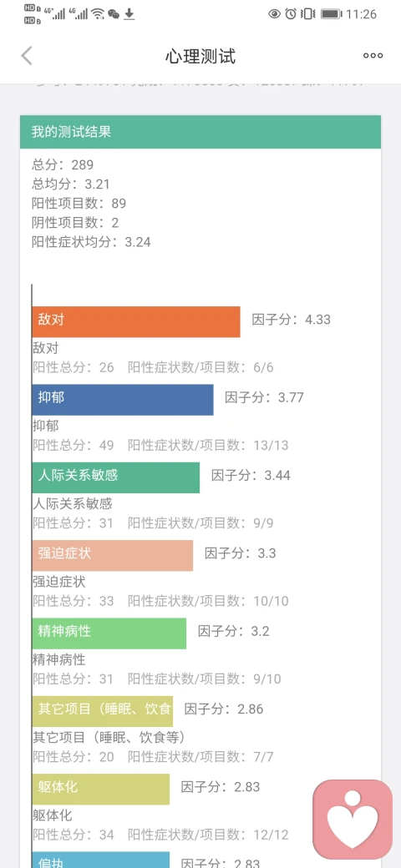The height and width of the screenshot is (868, 401).
Task: Tap the 我的测试结果 green header
Action: click(x=200, y=132)
